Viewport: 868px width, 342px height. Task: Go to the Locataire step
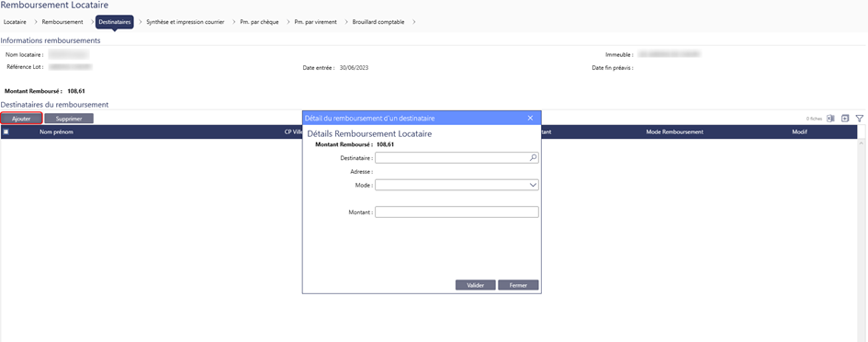tap(15, 22)
